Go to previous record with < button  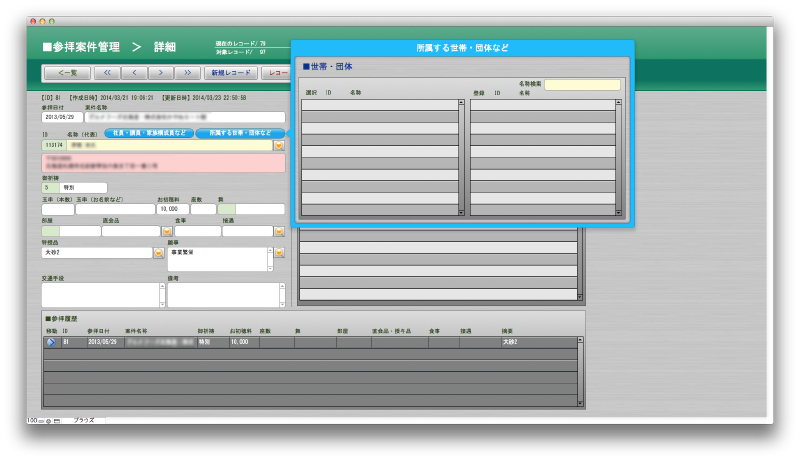pos(134,73)
